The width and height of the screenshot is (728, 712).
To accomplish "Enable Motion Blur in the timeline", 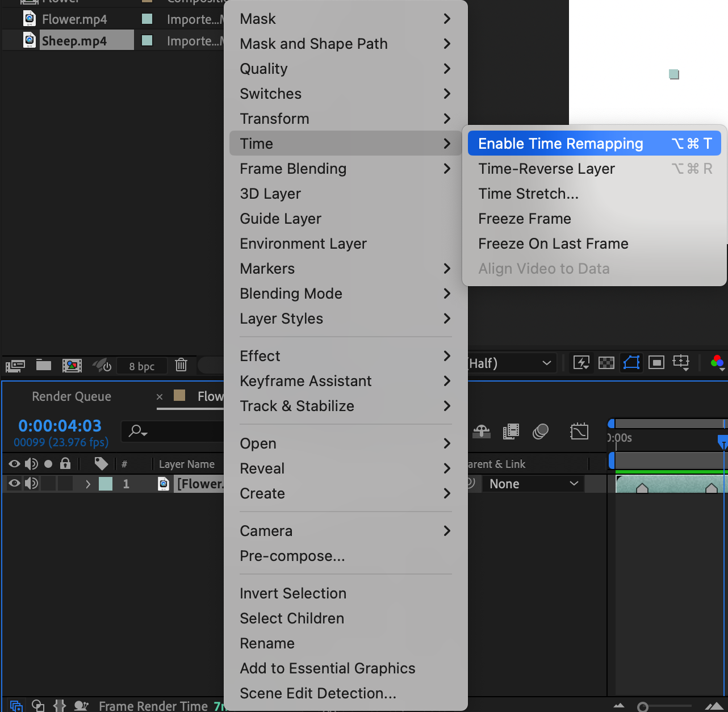I will (541, 432).
